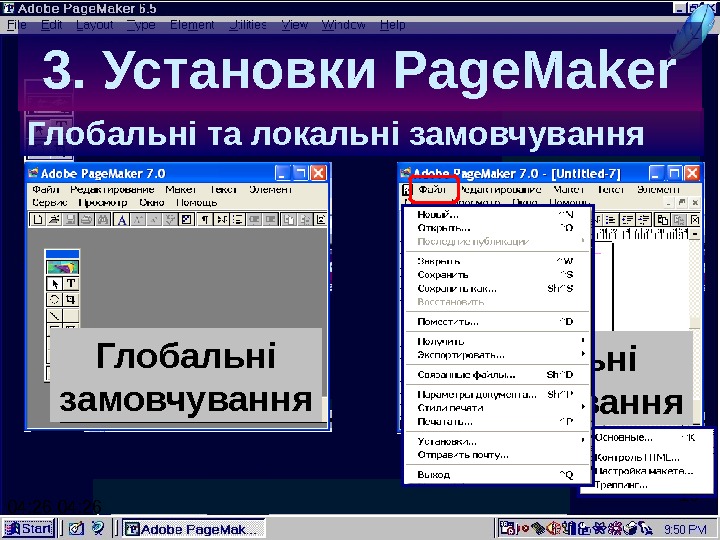Choose Параметры документа... menu entry
The height and width of the screenshot is (540, 720).
point(497,394)
